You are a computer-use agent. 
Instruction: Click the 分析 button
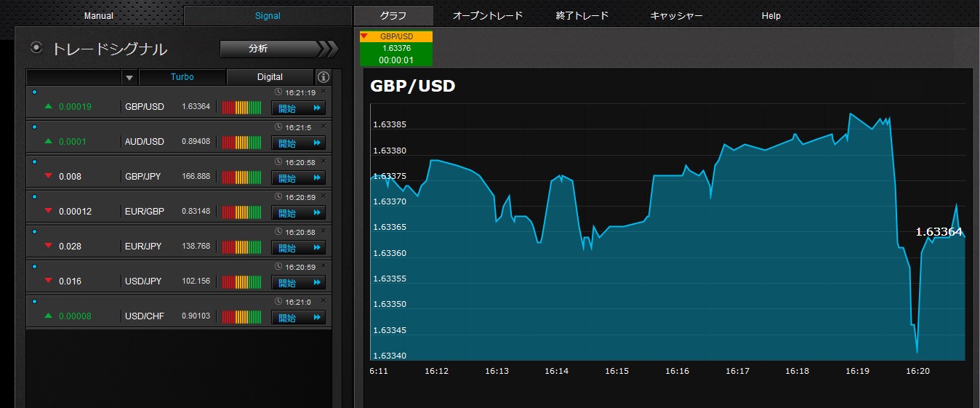279,49
